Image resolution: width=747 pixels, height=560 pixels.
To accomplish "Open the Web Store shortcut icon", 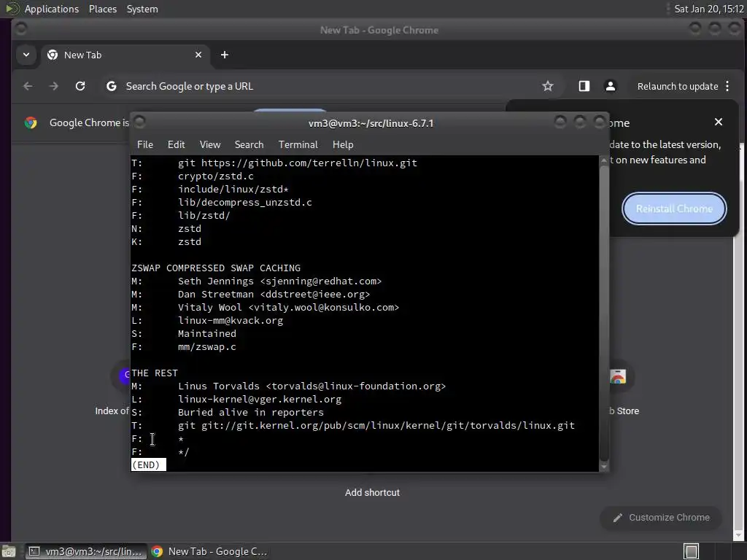I will point(618,377).
